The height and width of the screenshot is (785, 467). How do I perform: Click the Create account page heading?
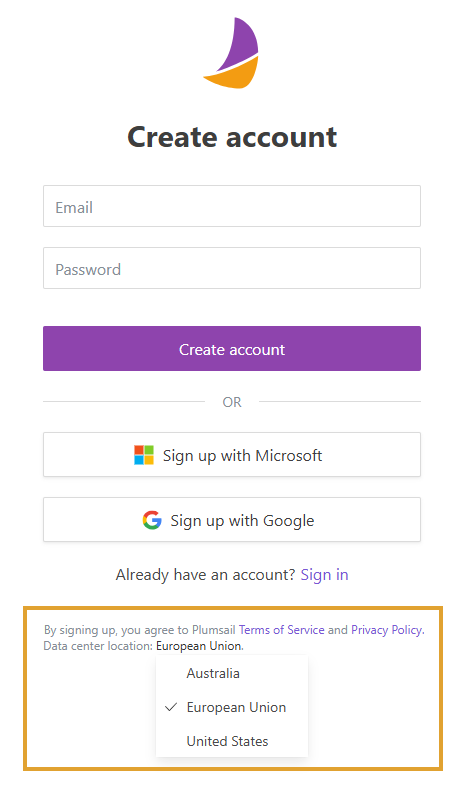[x=232, y=137]
